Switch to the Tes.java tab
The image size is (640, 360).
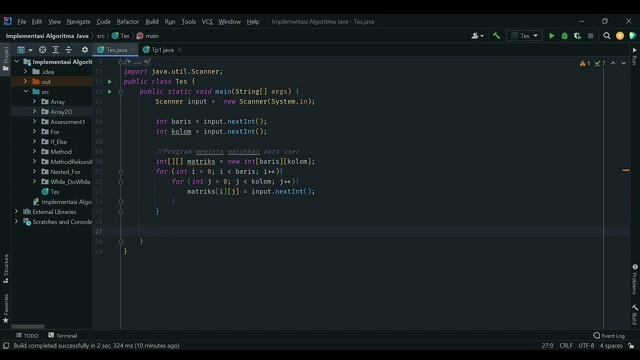tap(117, 50)
